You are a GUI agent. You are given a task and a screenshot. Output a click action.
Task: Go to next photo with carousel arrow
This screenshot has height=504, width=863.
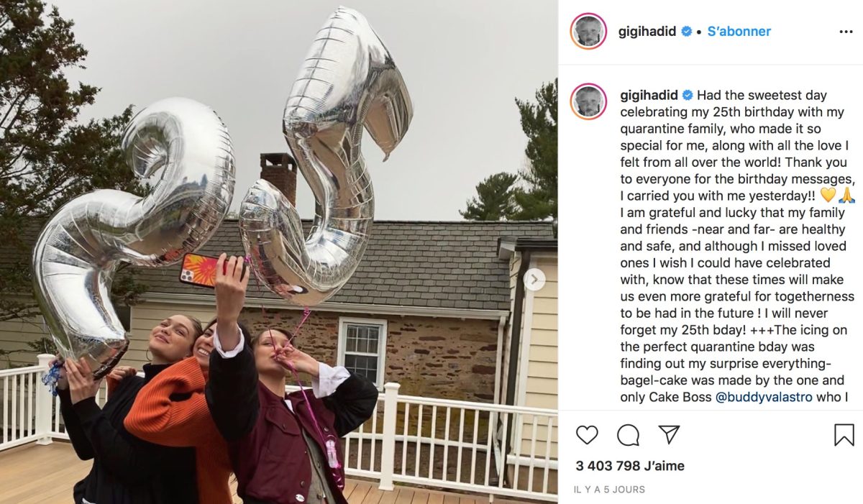[x=534, y=280]
